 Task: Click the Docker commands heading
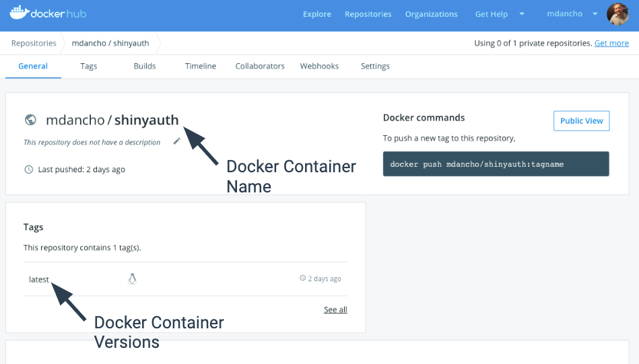click(424, 118)
